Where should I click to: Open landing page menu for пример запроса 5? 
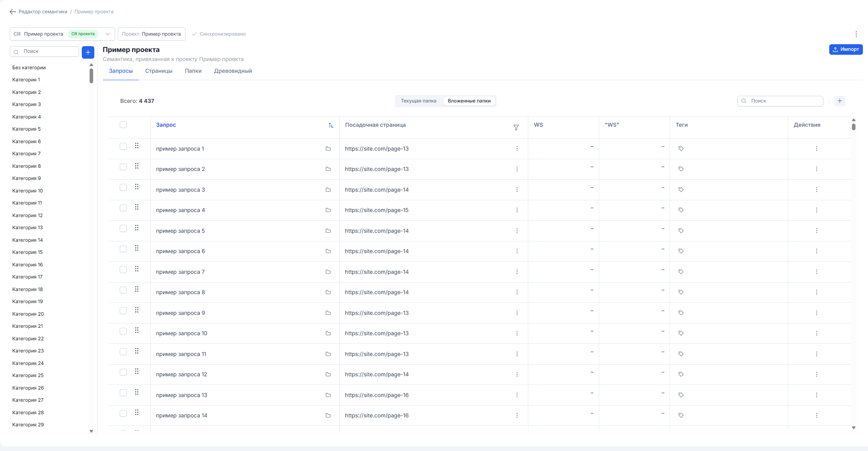pyautogui.click(x=517, y=231)
